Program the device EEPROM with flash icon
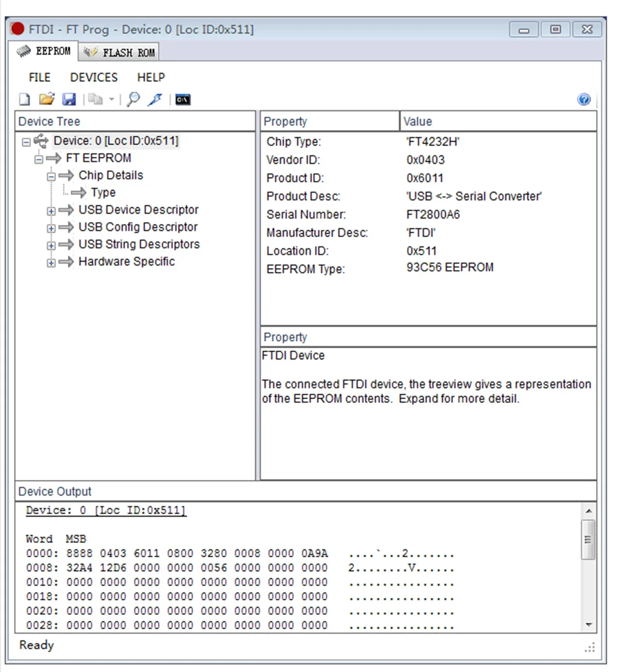The image size is (629, 672). pyautogui.click(x=154, y=99)
